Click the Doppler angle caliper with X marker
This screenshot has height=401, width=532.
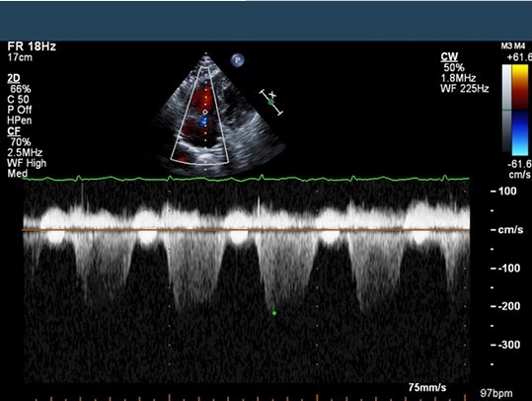click(271, 102)
